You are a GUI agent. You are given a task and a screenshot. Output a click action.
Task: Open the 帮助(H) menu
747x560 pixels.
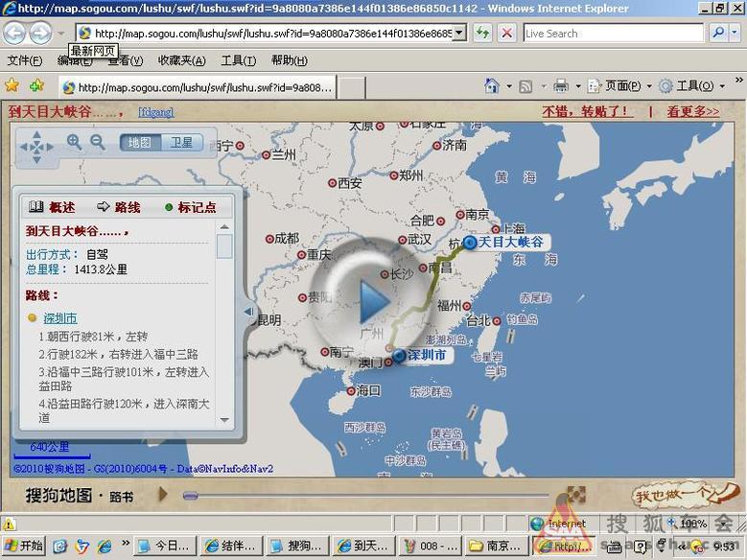click(x=290, y=61)
